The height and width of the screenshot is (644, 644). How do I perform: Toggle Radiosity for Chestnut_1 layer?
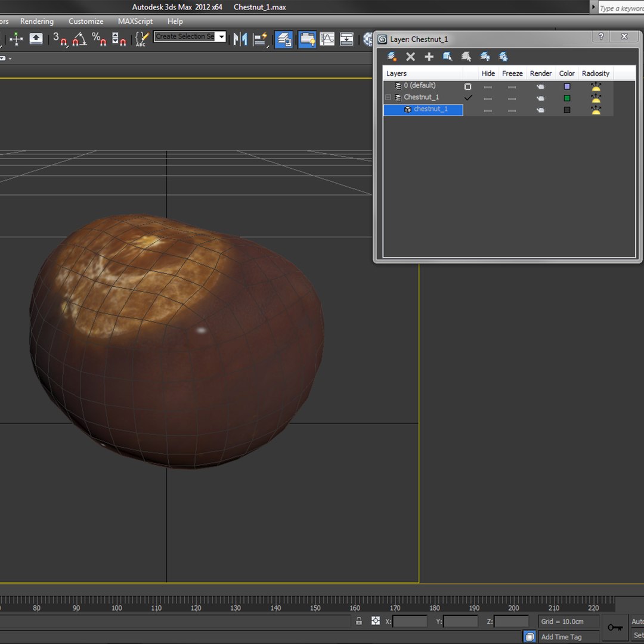point(596,98)
